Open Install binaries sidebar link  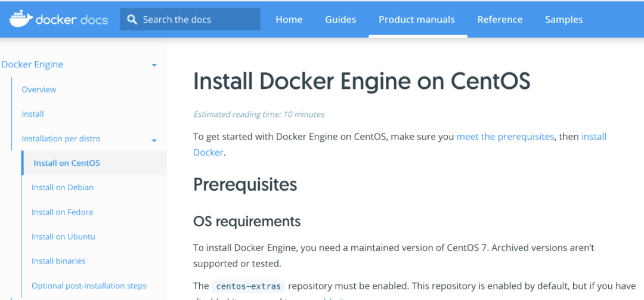click(x=58, y=261)
